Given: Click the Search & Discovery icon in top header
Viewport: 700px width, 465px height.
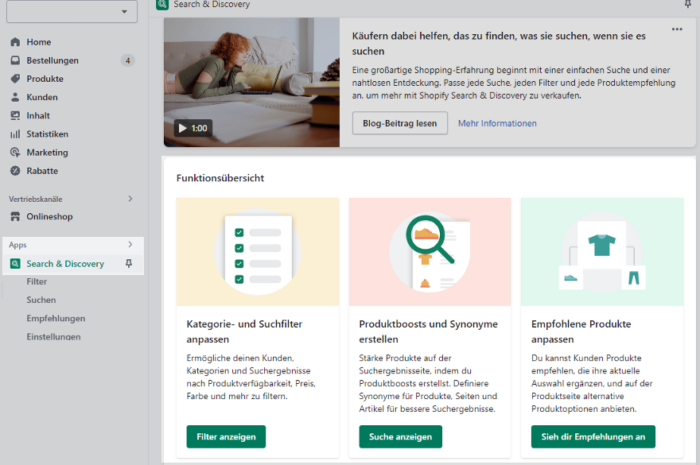Looking at the screenshot, I should [162, 4].
